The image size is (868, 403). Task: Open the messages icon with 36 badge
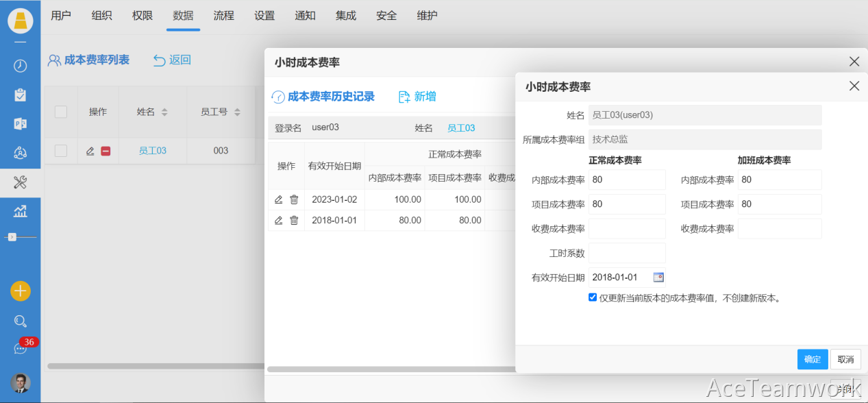pyautogui.click(x=21, y=348)
